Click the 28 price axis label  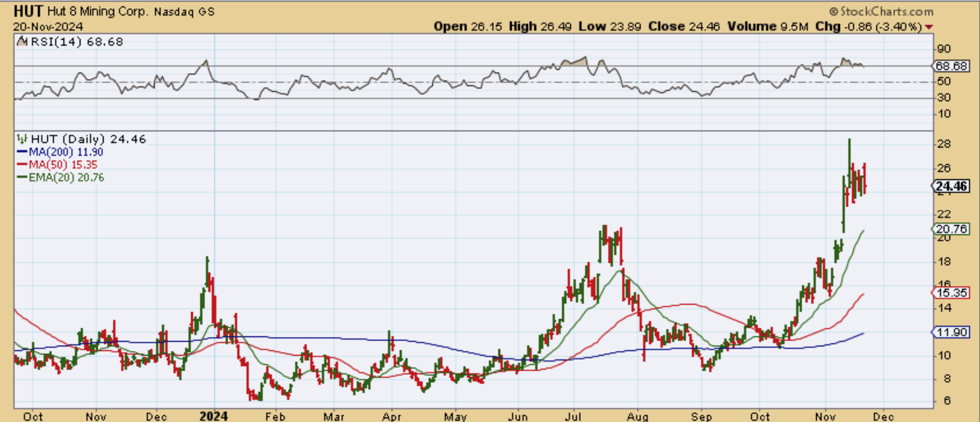click(x=944, y=144)
